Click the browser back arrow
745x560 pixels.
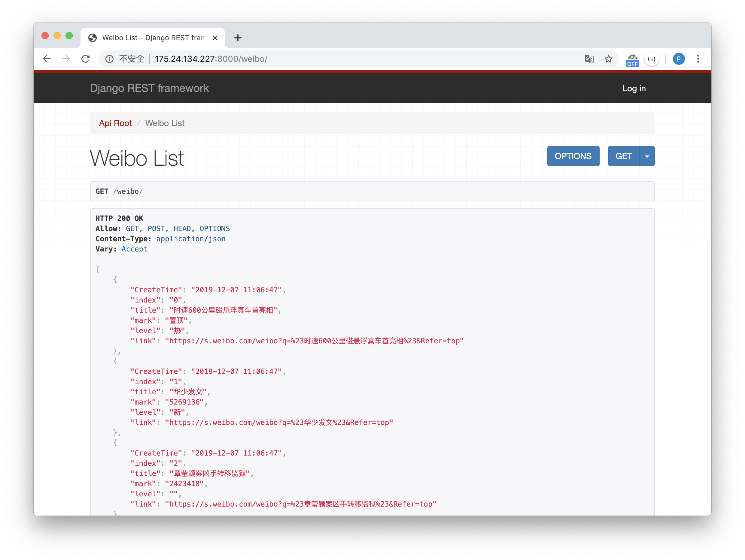coord(47,59)
